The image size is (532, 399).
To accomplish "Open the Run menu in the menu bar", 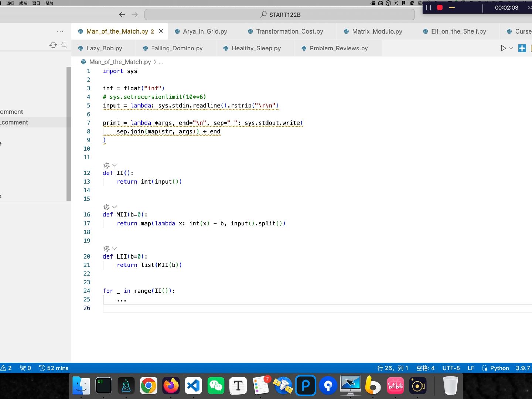I will coord(10,3).
